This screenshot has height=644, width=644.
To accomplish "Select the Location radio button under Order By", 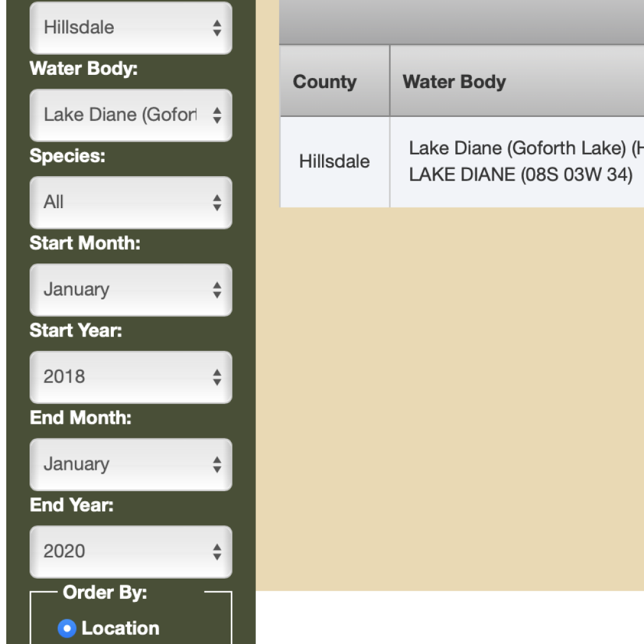I will tap(66, 628).
